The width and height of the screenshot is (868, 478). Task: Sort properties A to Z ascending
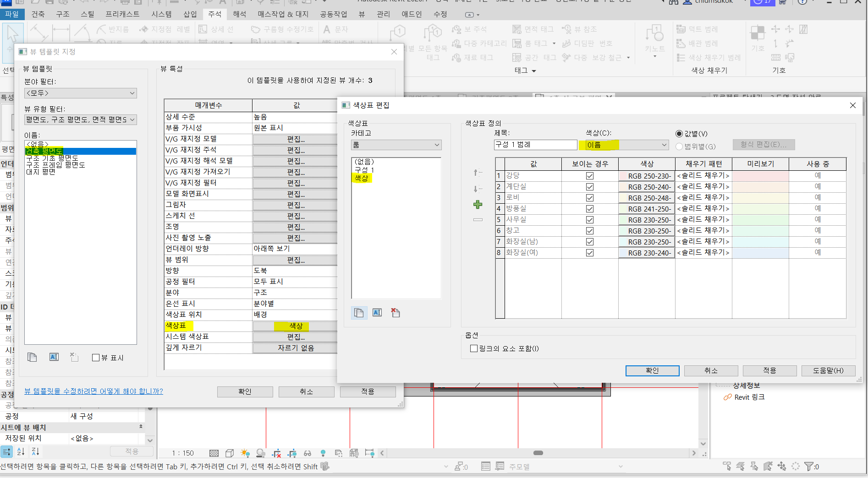click(21, 451)
